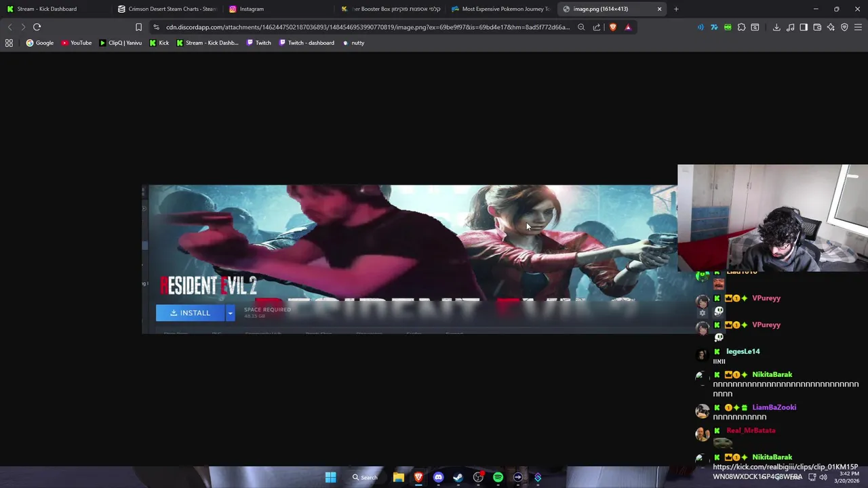Open Spotify from the taskbar
Screen dimensions: 868x488
point(498,477)
